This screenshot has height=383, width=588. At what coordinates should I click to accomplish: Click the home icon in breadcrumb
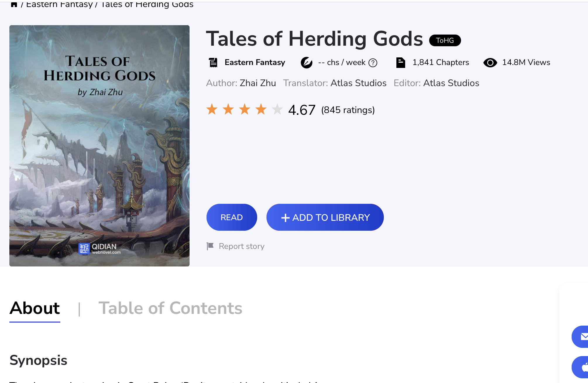click(x=14, y=4)
